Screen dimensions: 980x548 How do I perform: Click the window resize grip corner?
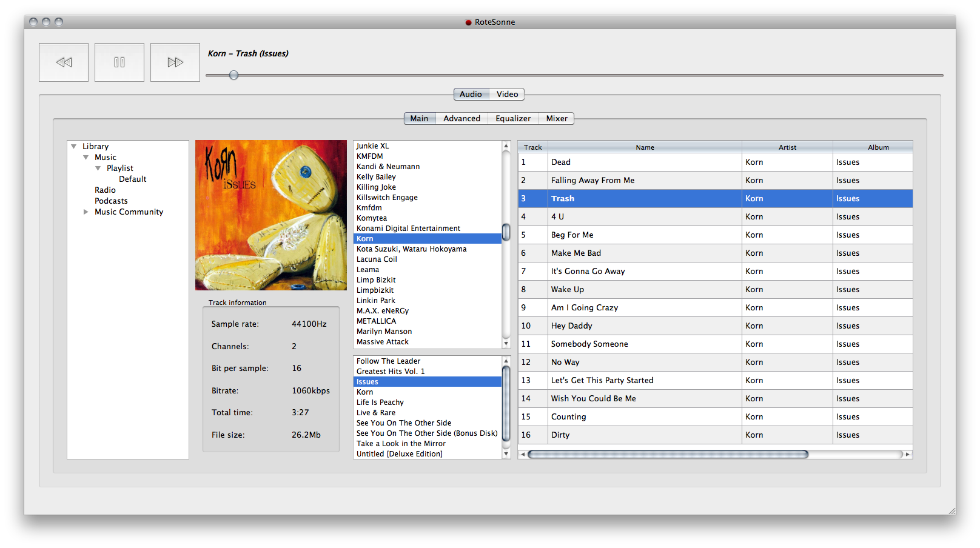(951, 510)
